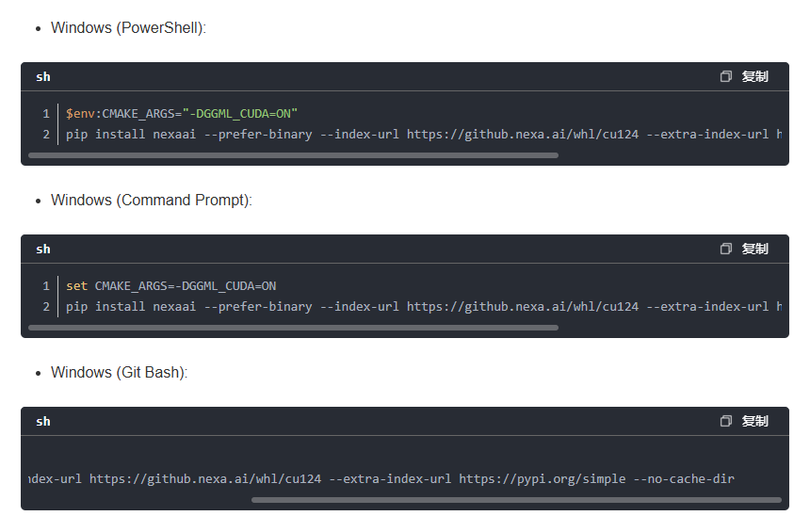Image resolution: width=810 pixels, height=532 pixels.
Task: Click the "sh" language label of the Command Prompt block
Action: (43, 249)
